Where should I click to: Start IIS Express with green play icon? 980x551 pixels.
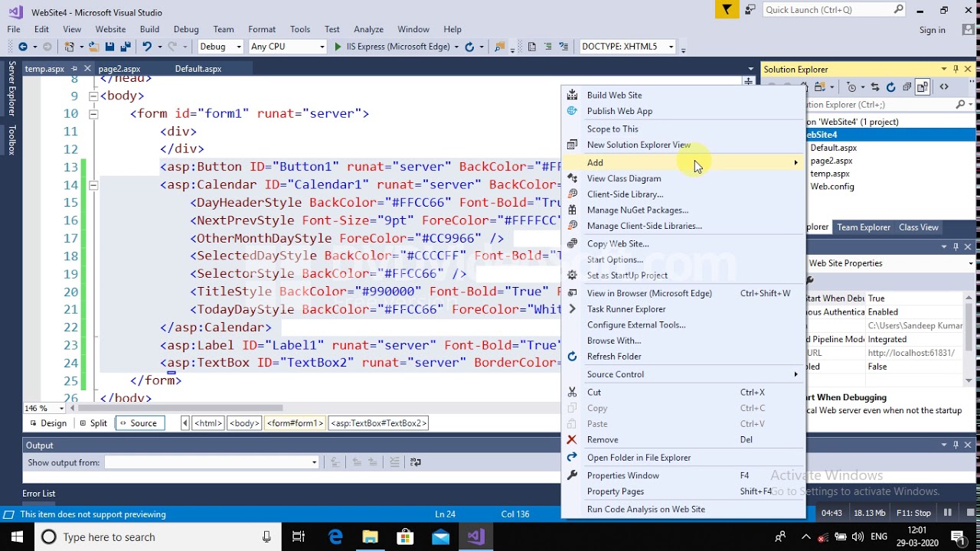338,47
